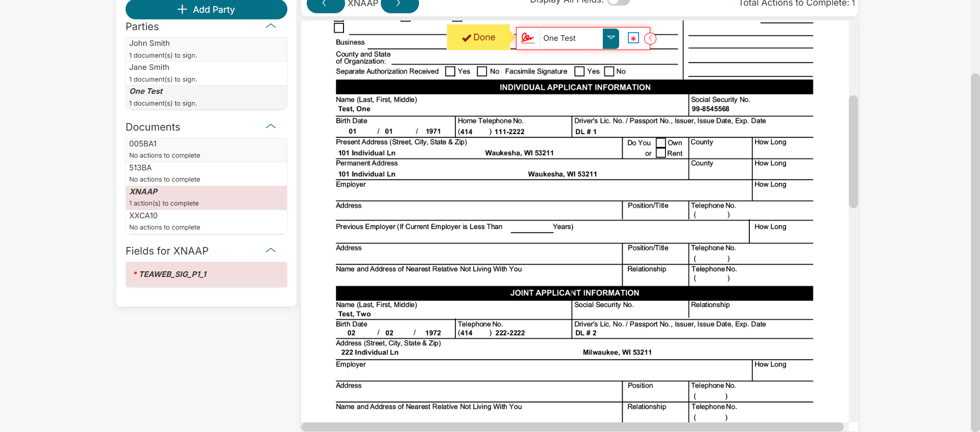
Task: Check No for Facsimile Signature
Action: point(609,71)
